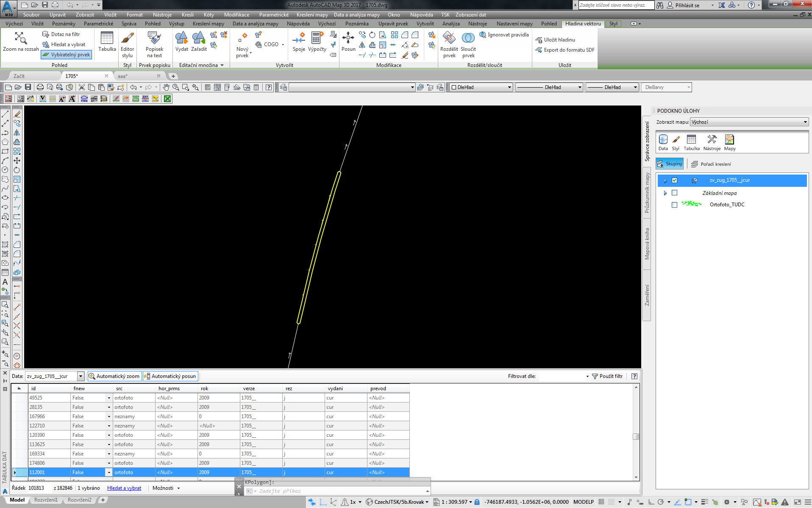Click Dotaz na filtr

61,34
